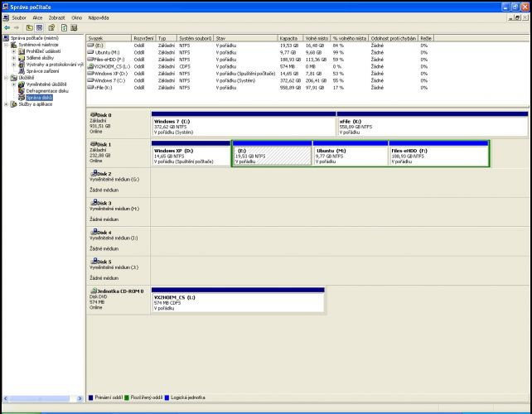Open the Akce menu
The height and width of the screenshot is (414, 532).
point(37,17)
